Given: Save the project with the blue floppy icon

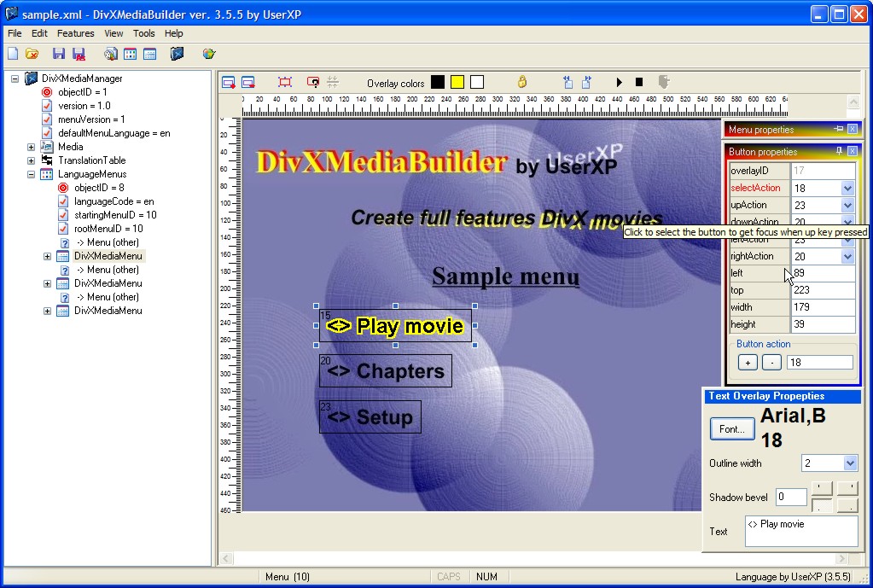Looking at the screenshot, I should click(x=59, y=54).
